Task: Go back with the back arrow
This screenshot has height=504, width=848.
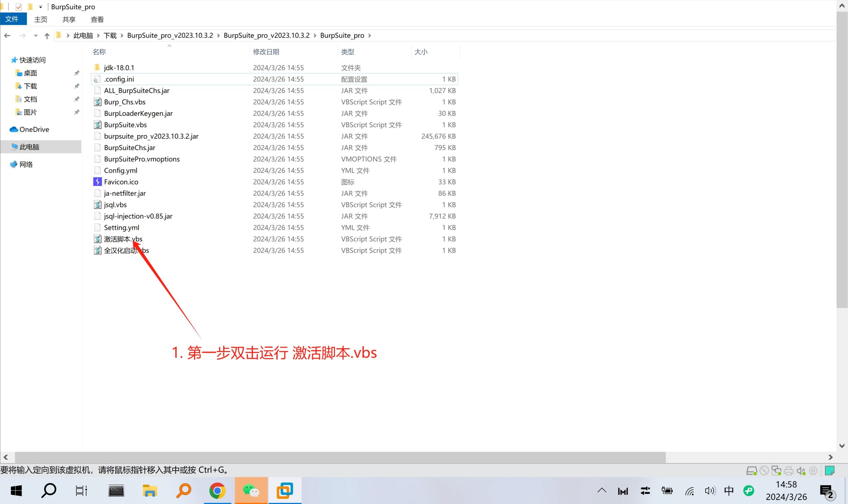Action: [7, 35]
